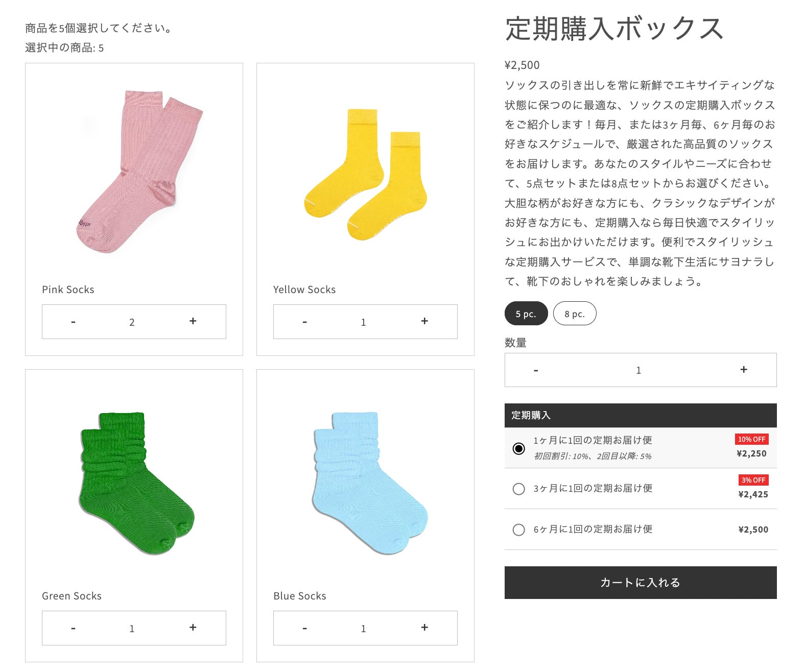Select the 3ヶ月に1回 delivery radio option
The height and width of the screenshot is (672, 805).
[518, 489]
